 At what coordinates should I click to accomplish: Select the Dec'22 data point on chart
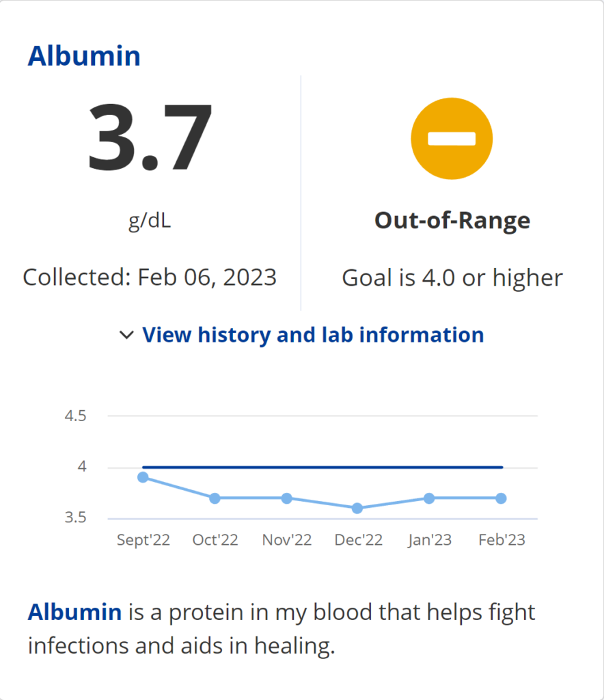point(358,508)
